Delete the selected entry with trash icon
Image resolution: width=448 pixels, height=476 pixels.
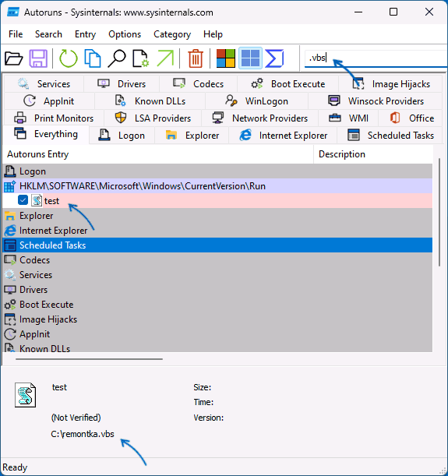coord(196,58)
